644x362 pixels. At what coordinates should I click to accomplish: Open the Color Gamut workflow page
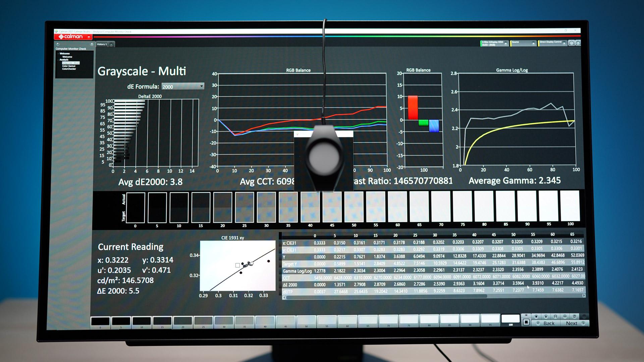69,66
